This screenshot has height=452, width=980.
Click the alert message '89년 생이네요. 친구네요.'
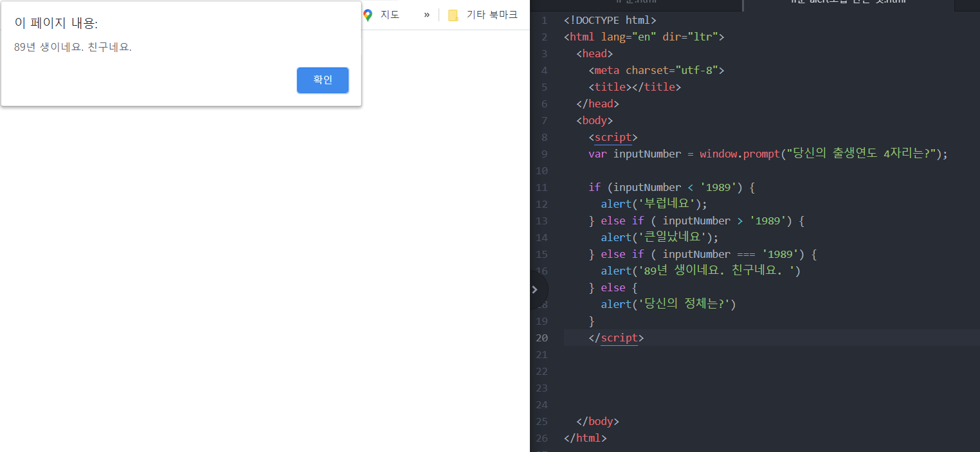(x=73, y=47)
